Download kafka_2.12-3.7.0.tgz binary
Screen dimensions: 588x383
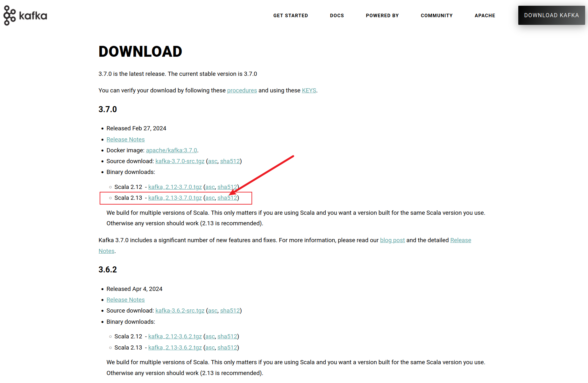click(175, 187)
